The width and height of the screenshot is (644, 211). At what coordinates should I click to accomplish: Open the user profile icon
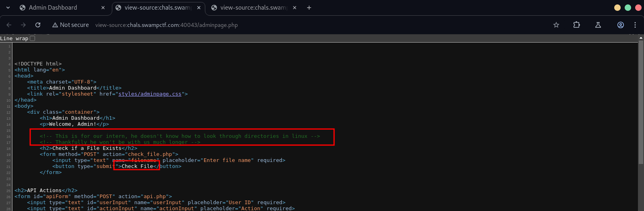click(x=621, y=25)
